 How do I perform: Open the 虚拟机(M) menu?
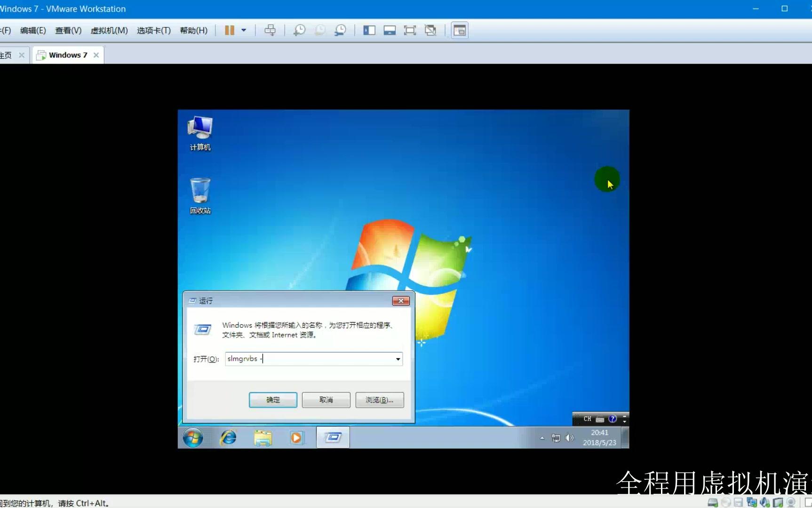point(109,30)
